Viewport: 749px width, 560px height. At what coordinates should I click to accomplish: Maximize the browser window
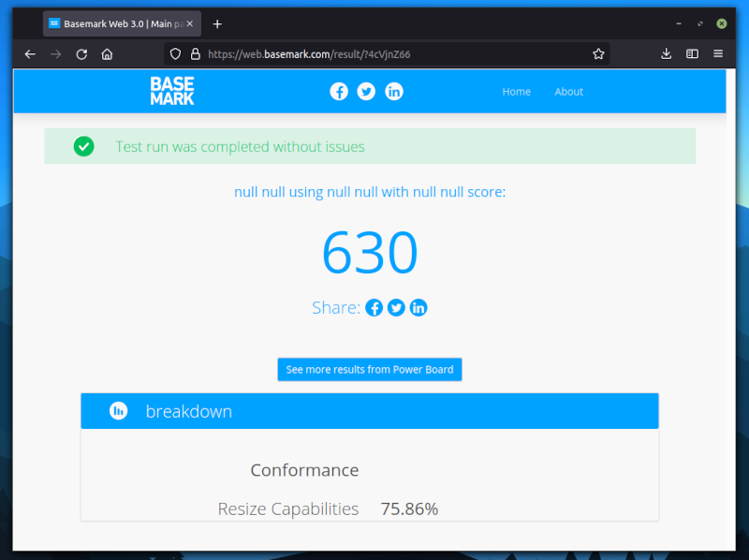tap(700, 23)
